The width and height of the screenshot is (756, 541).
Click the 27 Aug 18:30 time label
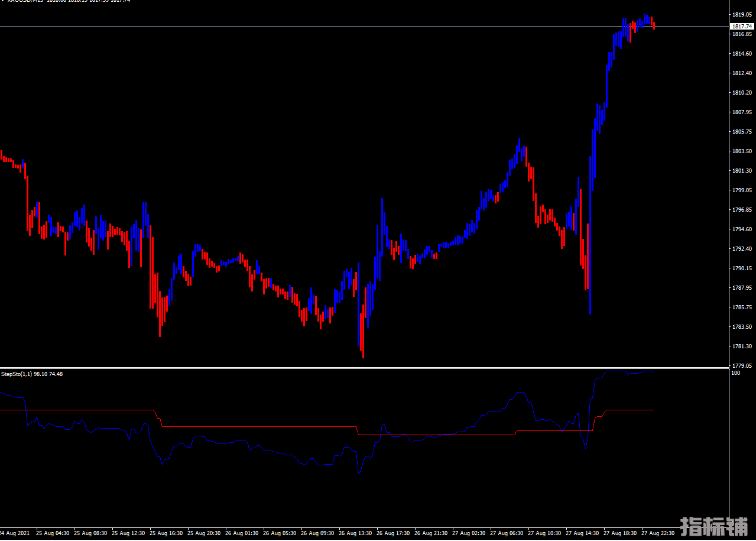pos(620,533)
